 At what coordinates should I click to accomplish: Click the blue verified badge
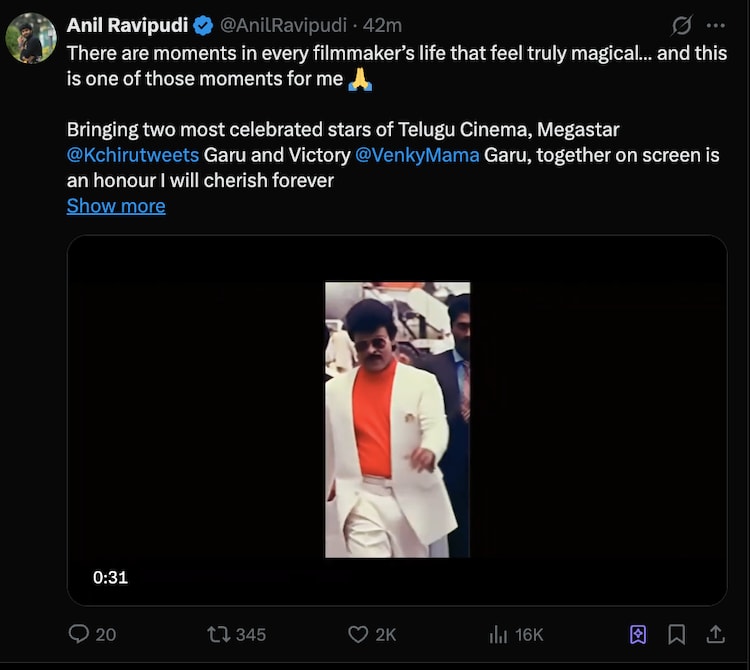202,25
